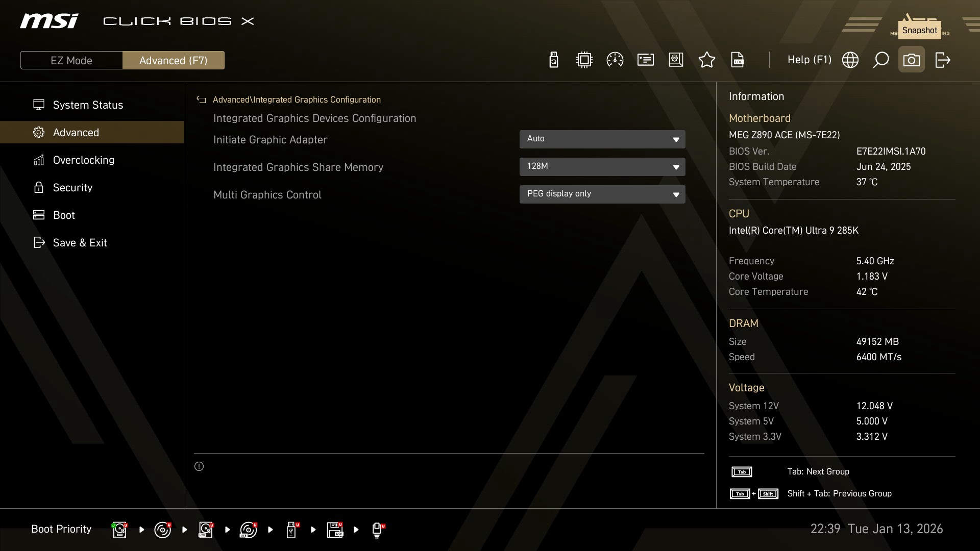This screenshot has width=980, height=551.
Task: Take a snapshot with camera icon
Action: [911, 60]
